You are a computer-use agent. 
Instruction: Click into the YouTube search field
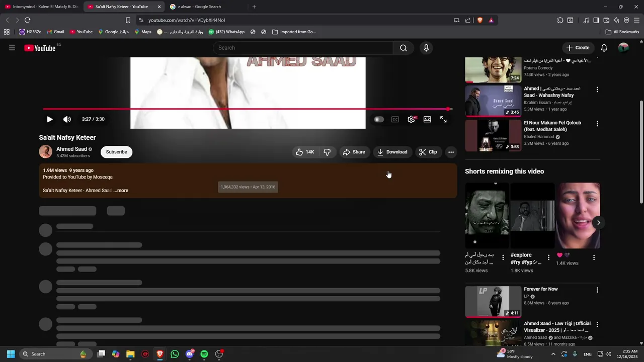tap(303, 48)
